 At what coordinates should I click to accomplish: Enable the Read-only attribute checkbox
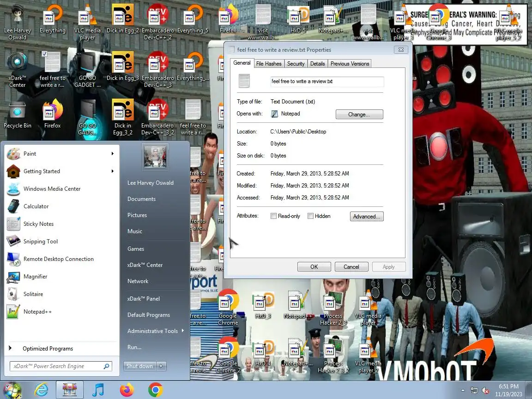273,216
